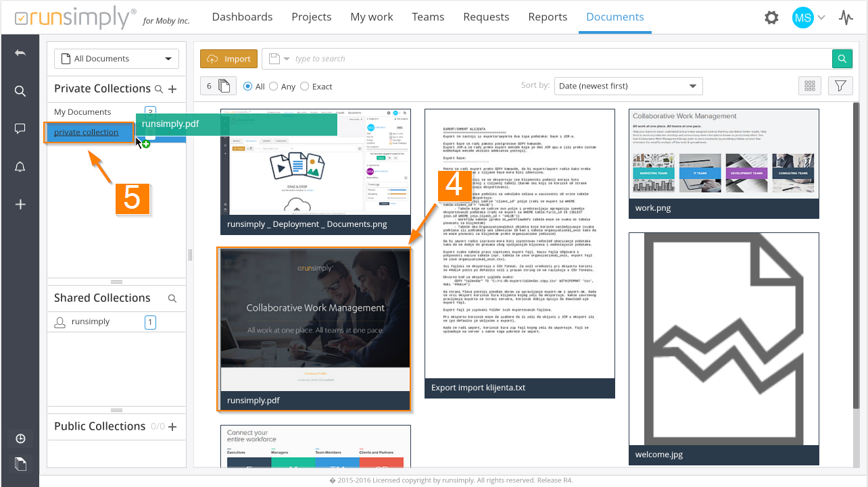Click the back arrow in left sidebar
This screenshot has width=868, height=487.
[20, 53]
